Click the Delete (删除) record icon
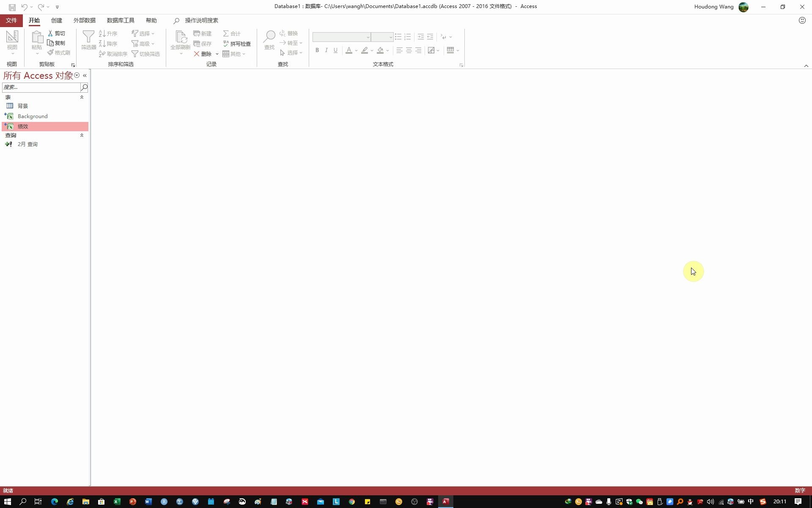812x508 pixels. tap(197, 54)
